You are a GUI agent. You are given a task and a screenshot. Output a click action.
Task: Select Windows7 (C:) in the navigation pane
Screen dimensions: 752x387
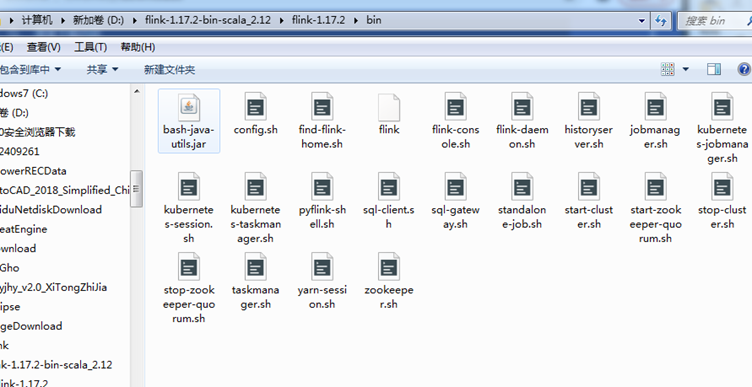pos(24,93)
